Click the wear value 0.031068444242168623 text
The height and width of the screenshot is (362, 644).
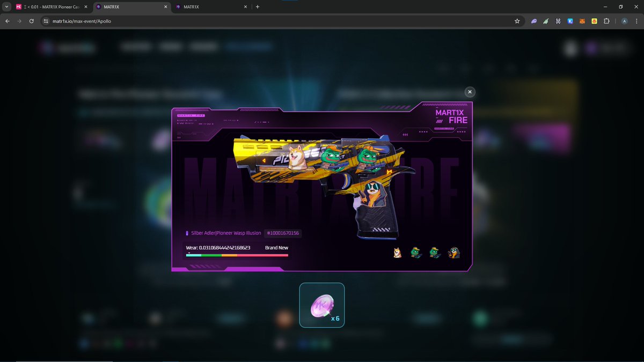[218, 248]
